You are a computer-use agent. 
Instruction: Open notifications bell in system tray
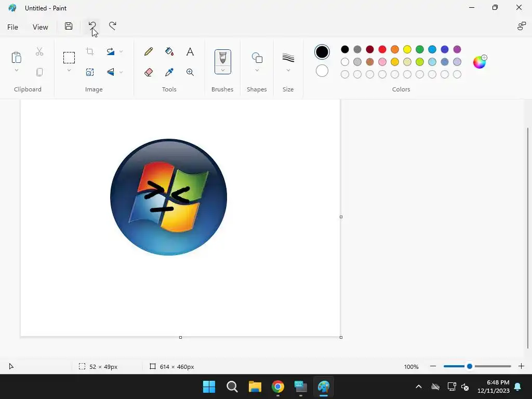pyautogui.click(x=518, y=387)
